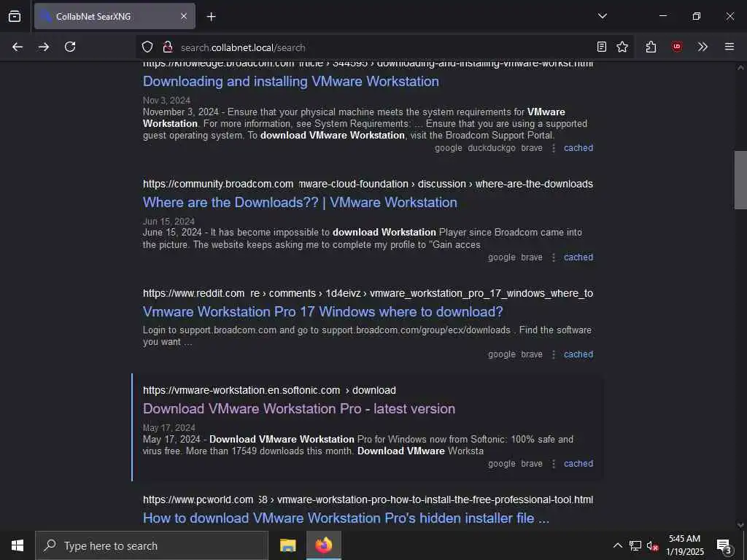
Task: Open the Windows Start menu
Action: click(18, 545)
